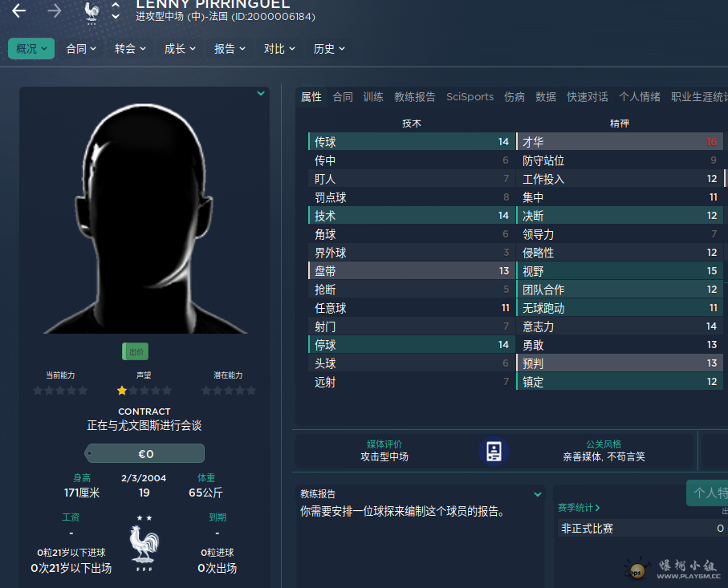This screenshot has width=728, height=588.
Task: Switch to the SciSports tab
Action: point(470,97)
